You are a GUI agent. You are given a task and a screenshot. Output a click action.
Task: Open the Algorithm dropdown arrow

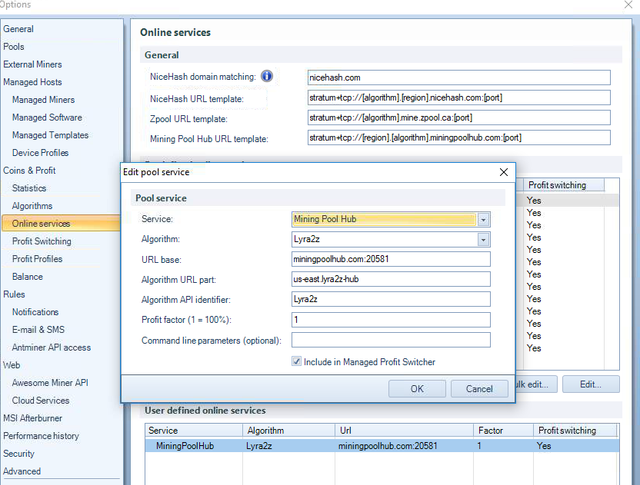pos(483,240)
